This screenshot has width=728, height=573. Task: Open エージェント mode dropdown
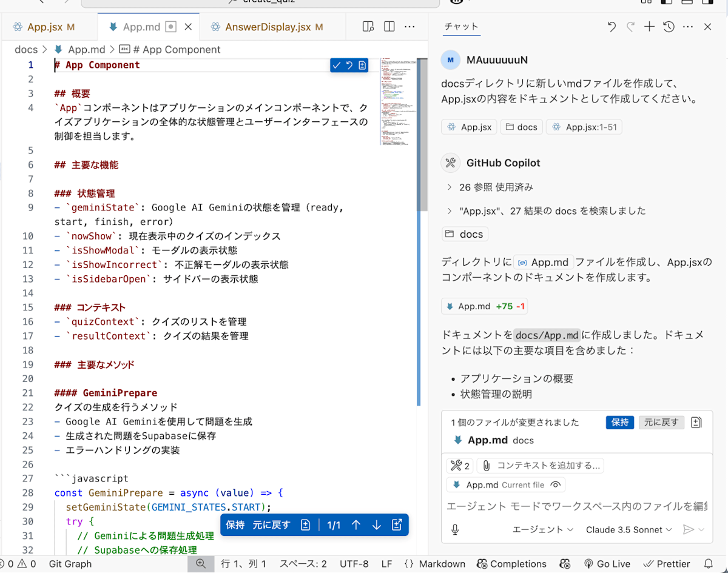543,529
